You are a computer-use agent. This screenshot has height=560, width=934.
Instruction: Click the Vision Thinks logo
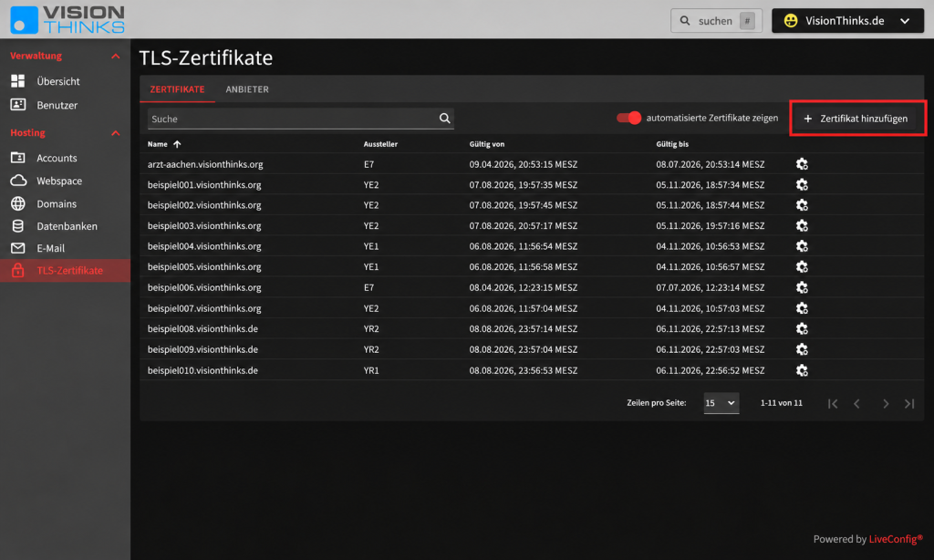(67, 20)
